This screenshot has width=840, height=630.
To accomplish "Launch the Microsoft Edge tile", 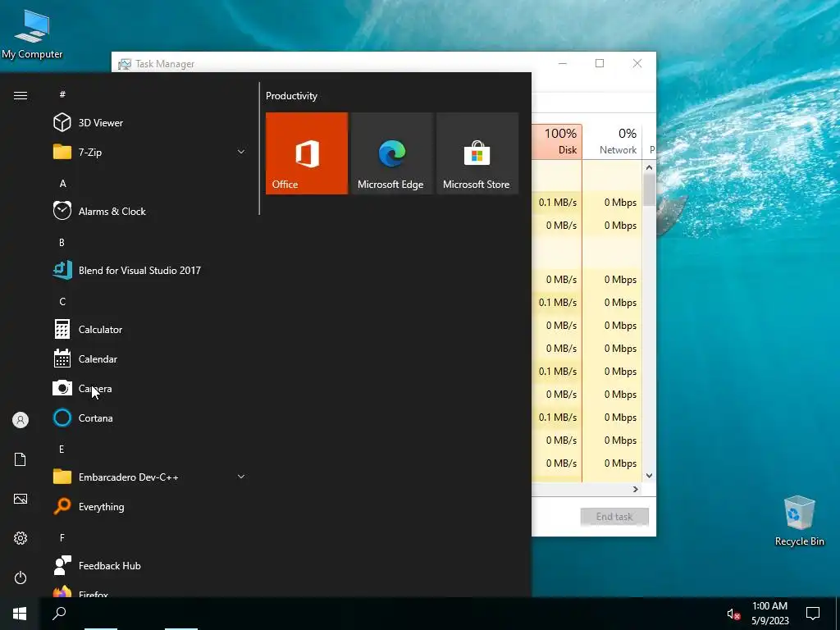I will click(x=391, y=153).
